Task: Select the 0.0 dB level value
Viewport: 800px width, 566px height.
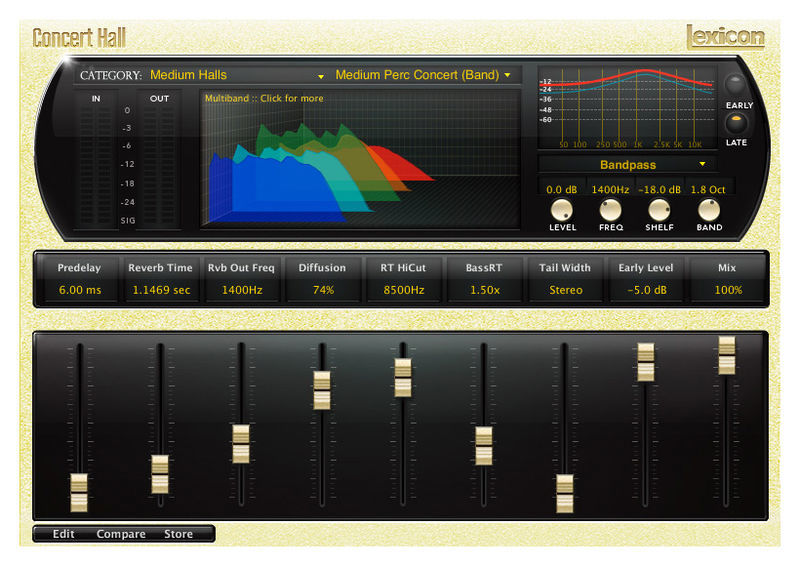Action: pyautogui.click(x=561, y=189)
